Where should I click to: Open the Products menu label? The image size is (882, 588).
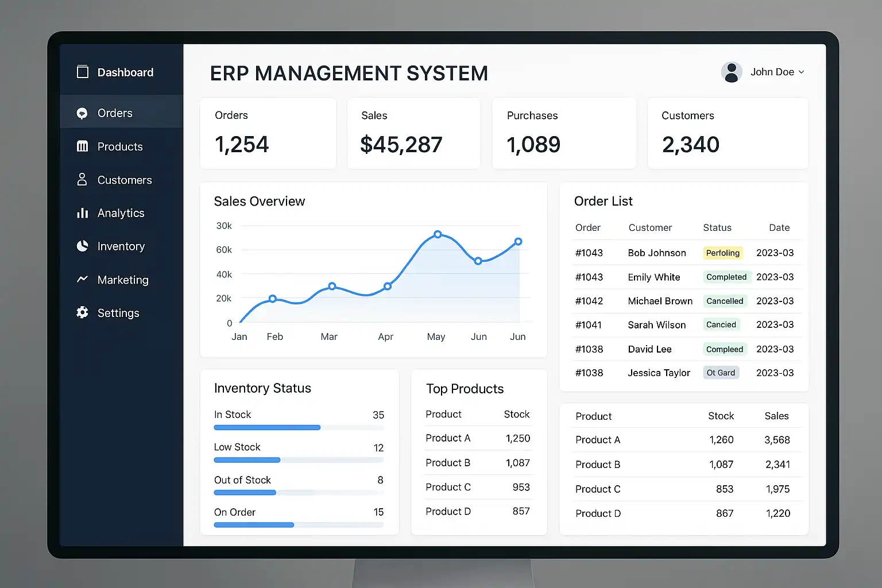[x=120, y=146]
